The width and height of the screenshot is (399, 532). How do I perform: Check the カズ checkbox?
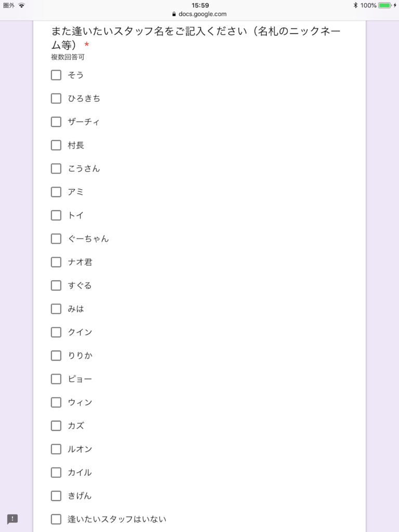[56, 425]
